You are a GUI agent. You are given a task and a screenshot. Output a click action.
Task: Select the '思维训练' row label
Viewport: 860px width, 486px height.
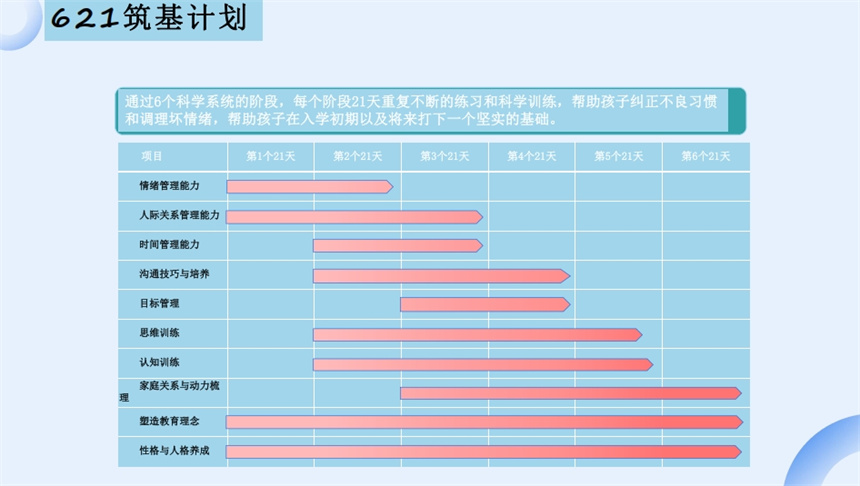tap(159, 332)
